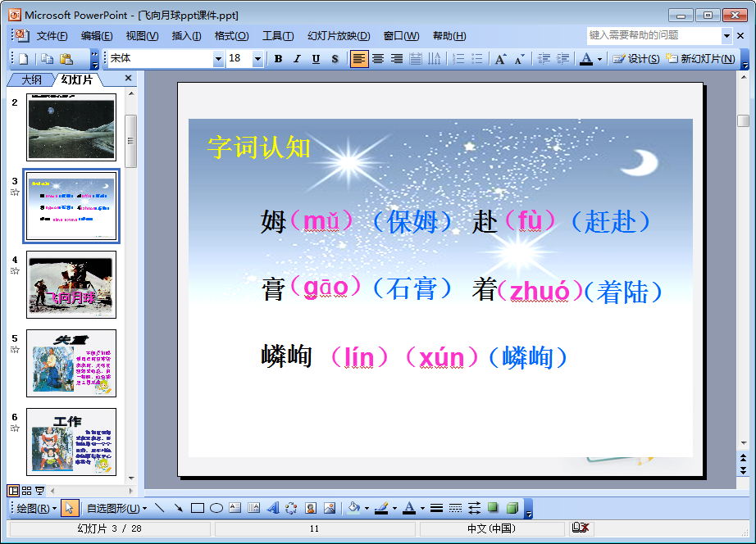Activate the select objects arrow tool

(70, 508)
